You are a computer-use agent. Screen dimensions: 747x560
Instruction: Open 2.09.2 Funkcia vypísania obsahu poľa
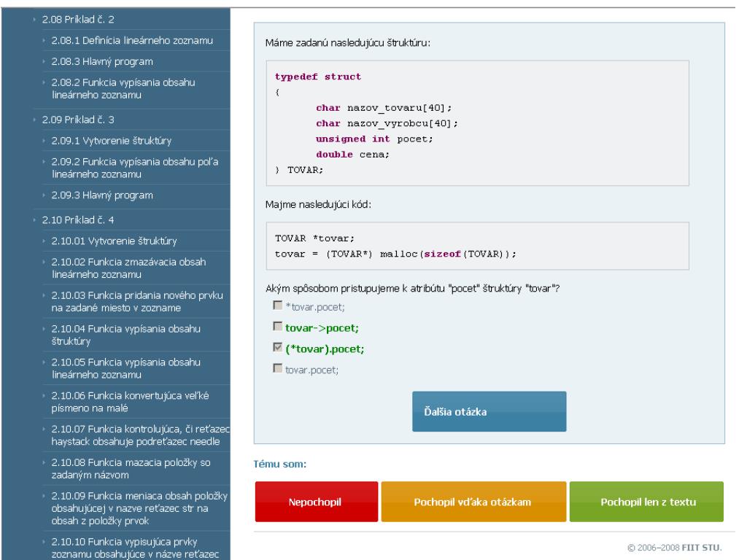pyautogui.click(x=135, y=168)
